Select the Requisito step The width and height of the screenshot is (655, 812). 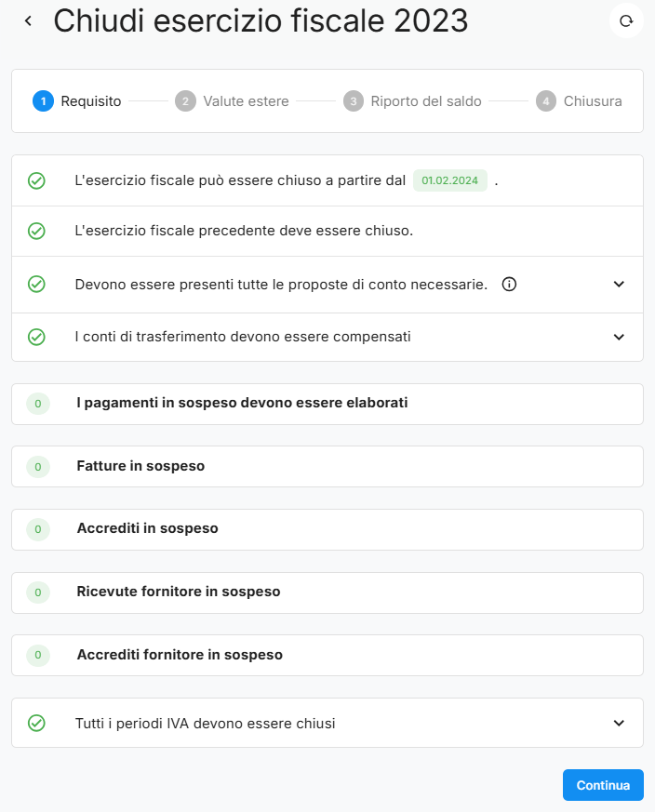coord(77,101)
